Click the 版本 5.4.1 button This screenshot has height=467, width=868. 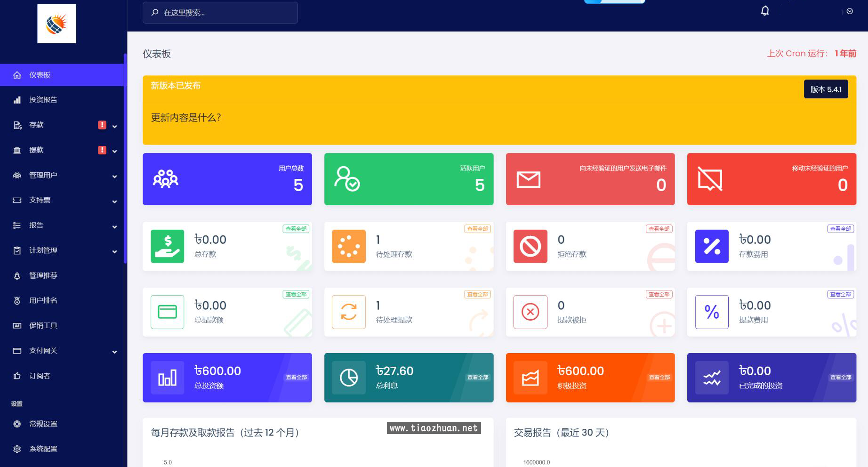tap(826, 89)
